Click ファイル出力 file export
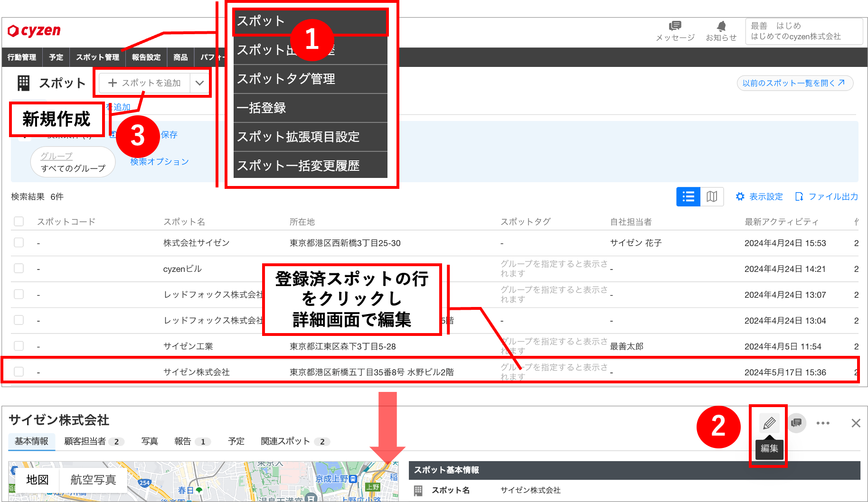The image size is (868, 502). [827, 196]
